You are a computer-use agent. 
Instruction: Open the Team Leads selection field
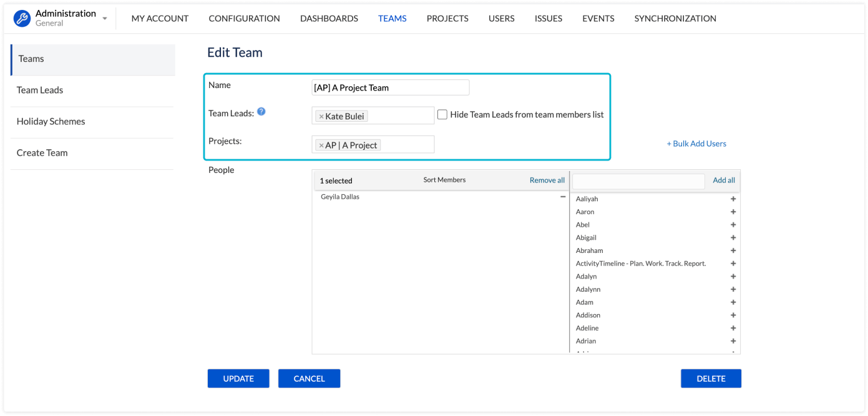(399, 116)
